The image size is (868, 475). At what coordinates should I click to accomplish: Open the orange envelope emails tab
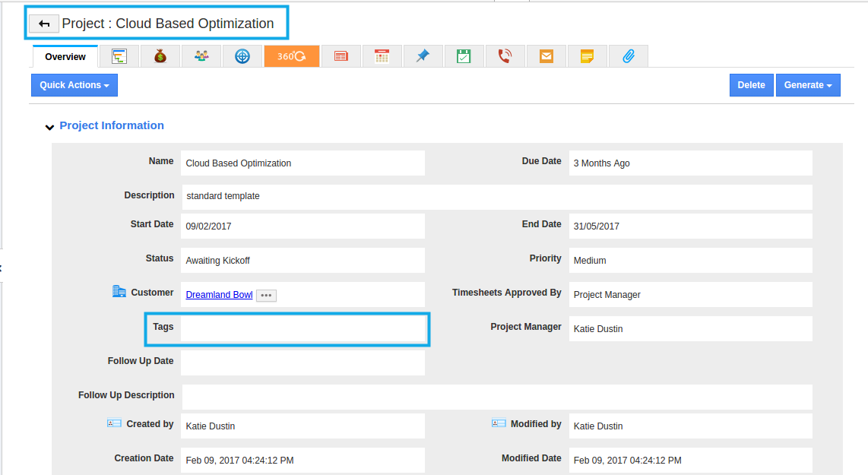click(x=546, y=56)
